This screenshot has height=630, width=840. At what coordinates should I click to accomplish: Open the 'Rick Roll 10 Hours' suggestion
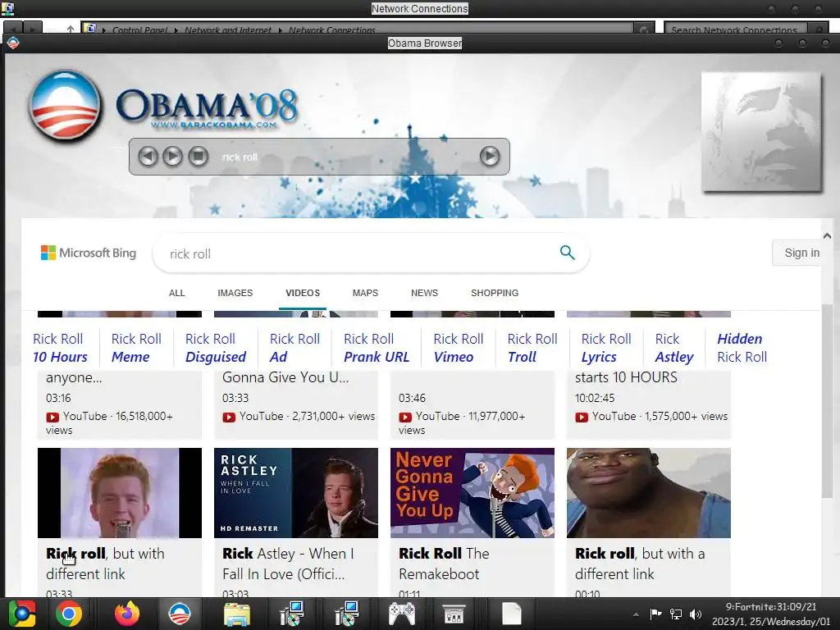[x=60, y=348]
